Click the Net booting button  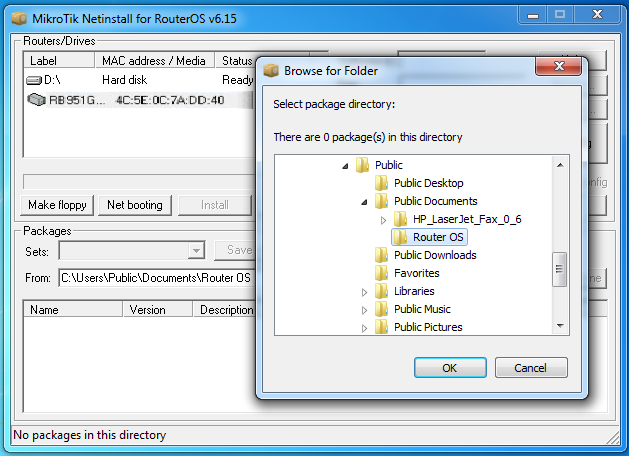(135, 205)
